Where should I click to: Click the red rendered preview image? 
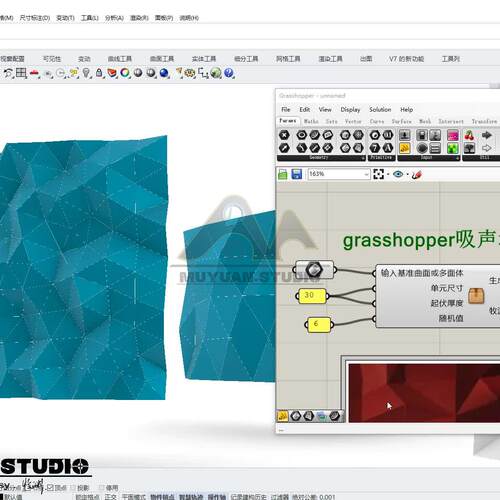424,393
